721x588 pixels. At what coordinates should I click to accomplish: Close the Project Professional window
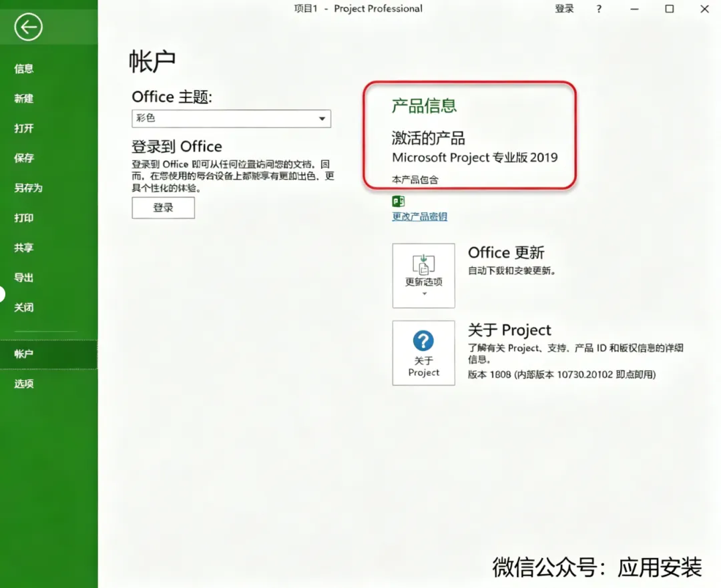click(x=704, y=9)
